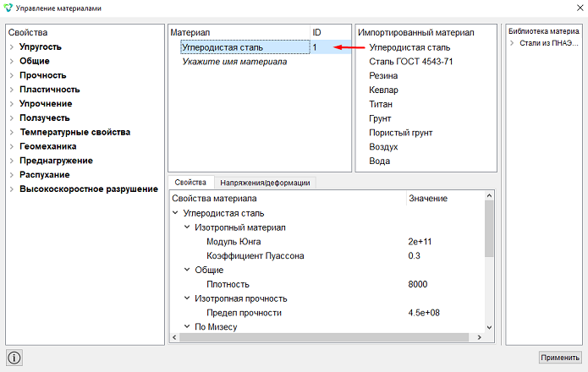This screenshot has height=372, width=588.
Task: Click the horizontal scrollbar right arrow
Action: pyautogui.click(x=479, y=337)
